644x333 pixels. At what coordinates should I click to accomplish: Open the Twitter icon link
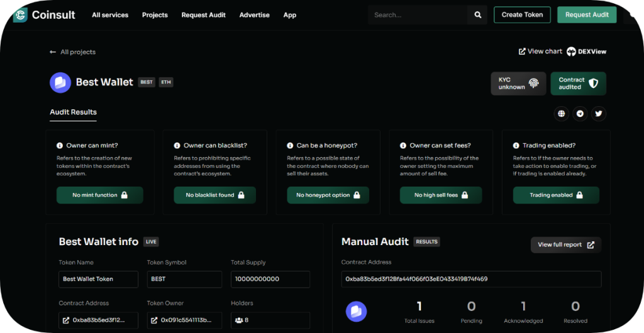(599, 114)
